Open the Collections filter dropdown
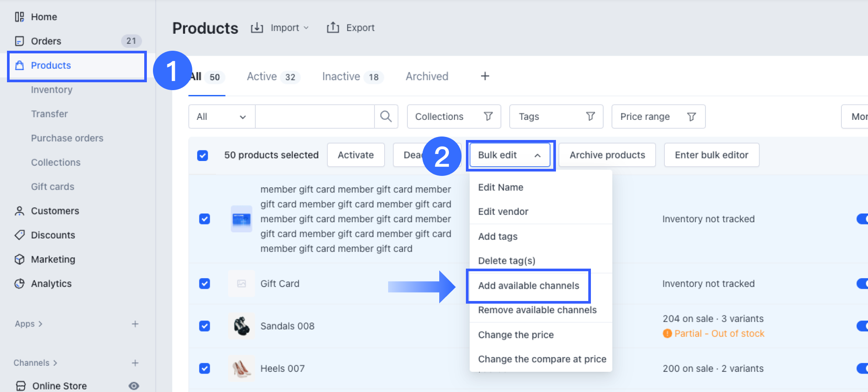 click(x=454, y=116)
